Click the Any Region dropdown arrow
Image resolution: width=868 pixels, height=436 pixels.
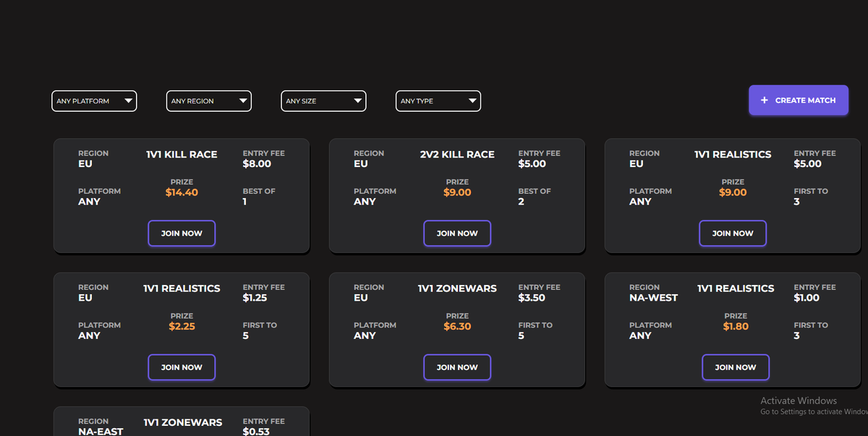(x=243, y=101)
